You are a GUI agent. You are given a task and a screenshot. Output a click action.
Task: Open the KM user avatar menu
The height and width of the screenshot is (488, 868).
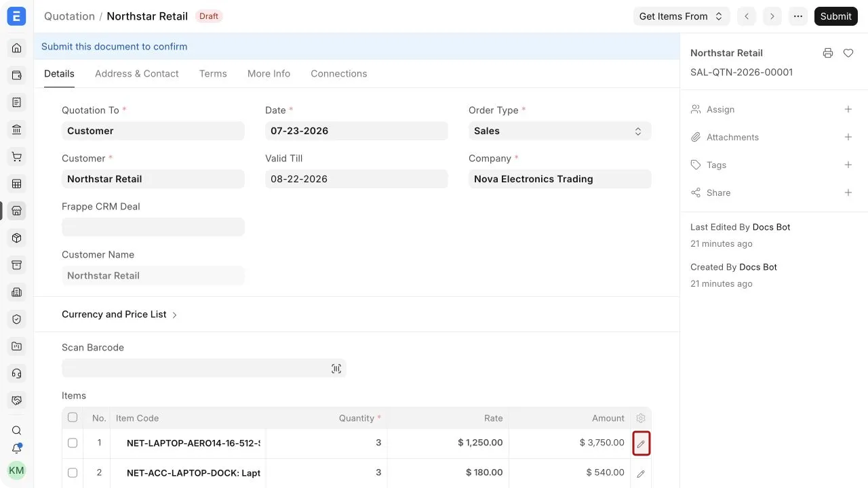click(16, 470)
